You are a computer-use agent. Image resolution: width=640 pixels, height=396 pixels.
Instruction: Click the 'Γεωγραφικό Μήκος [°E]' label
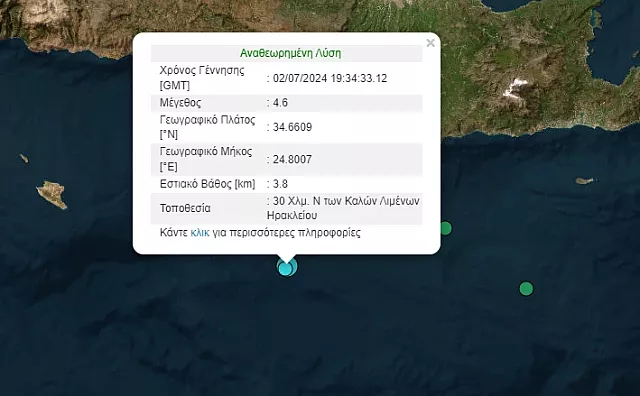pos(206,159)
